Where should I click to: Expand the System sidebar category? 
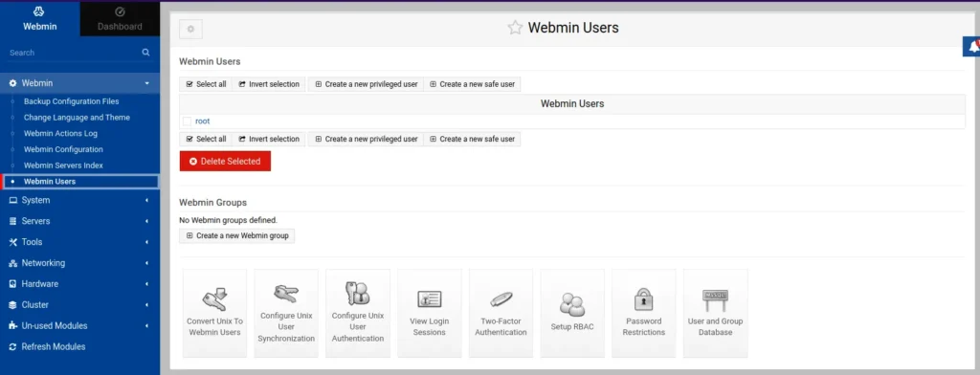point(80,200)
